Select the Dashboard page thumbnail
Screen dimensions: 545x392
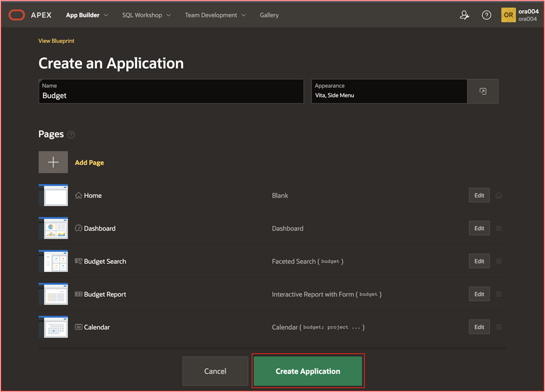[53, 228]
